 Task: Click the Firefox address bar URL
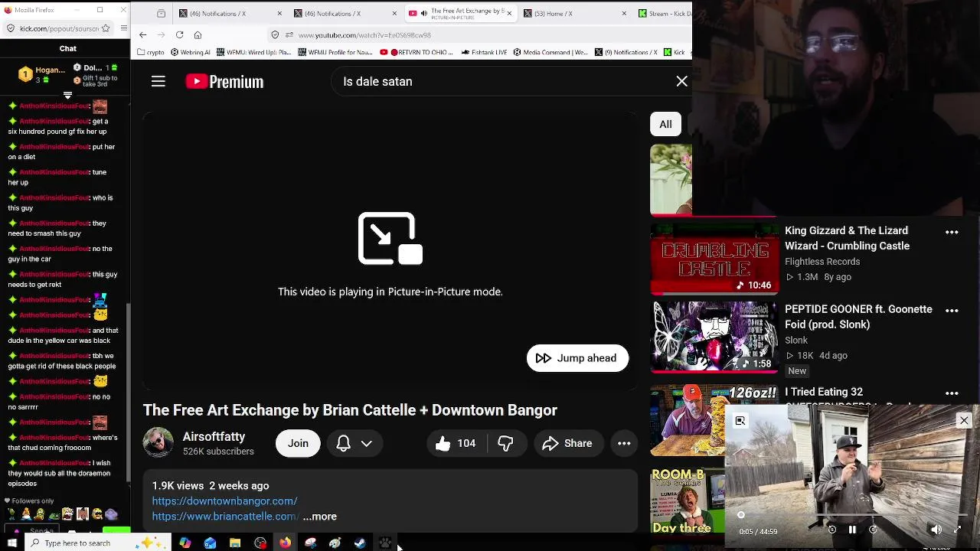click(364, 34)
